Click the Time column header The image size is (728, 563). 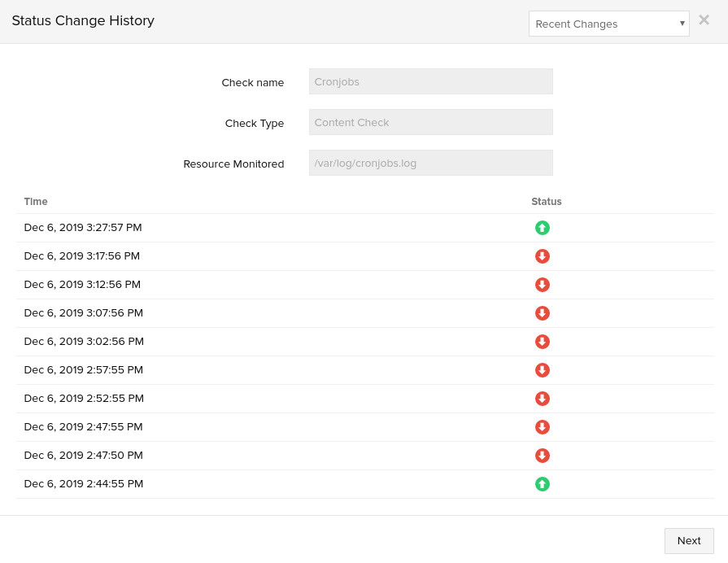[36, 202]
